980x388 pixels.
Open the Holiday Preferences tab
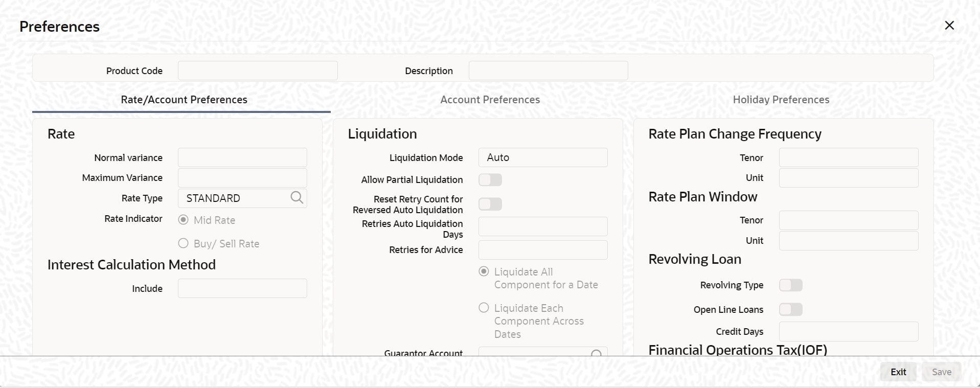click(x=781, y=100)
